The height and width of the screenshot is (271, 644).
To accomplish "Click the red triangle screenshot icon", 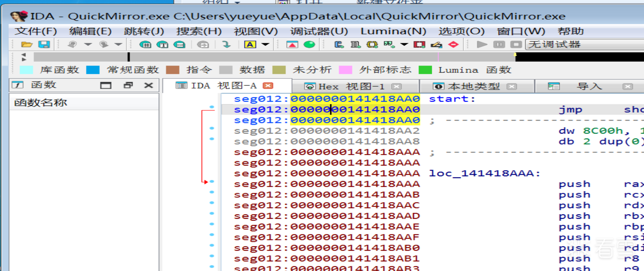I will pos(292,45).
